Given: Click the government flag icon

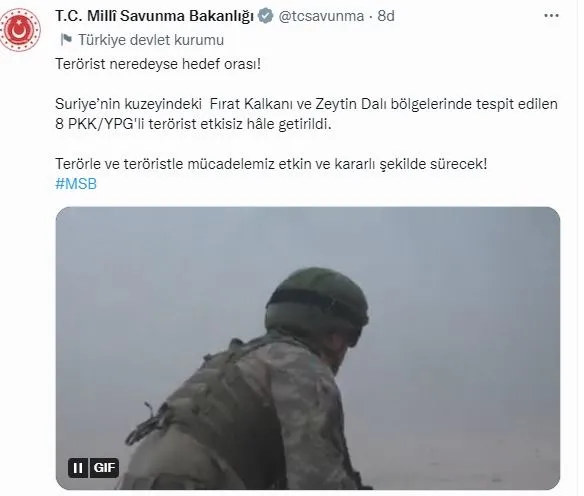Looking at the screenshot, I should tap(66, 39).
